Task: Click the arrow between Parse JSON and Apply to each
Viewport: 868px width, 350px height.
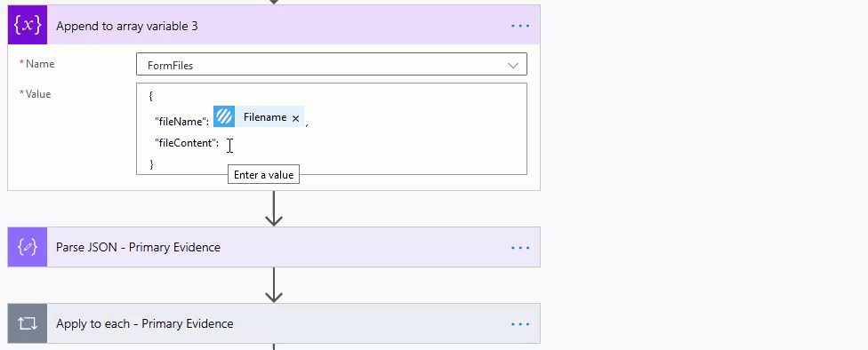Action: pos(274,285)
